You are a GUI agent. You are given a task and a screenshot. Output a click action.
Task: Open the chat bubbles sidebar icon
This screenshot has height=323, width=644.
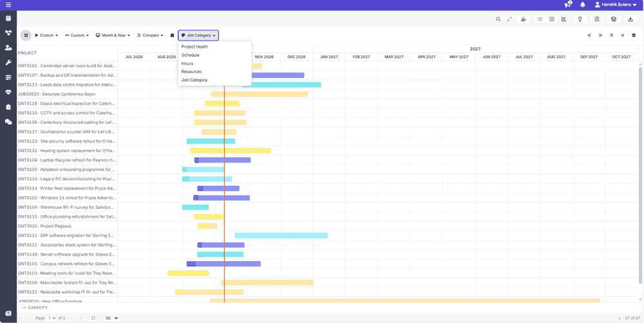(x=8, y=122)
